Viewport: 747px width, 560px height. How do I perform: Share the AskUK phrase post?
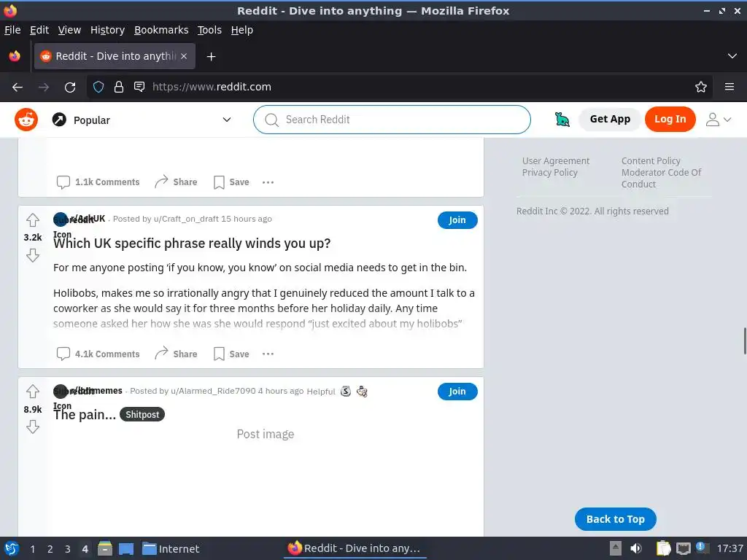[176, 354]
